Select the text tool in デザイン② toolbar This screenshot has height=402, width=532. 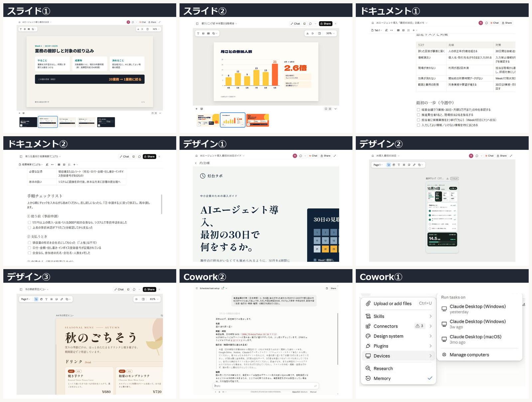tap(399, 165)
